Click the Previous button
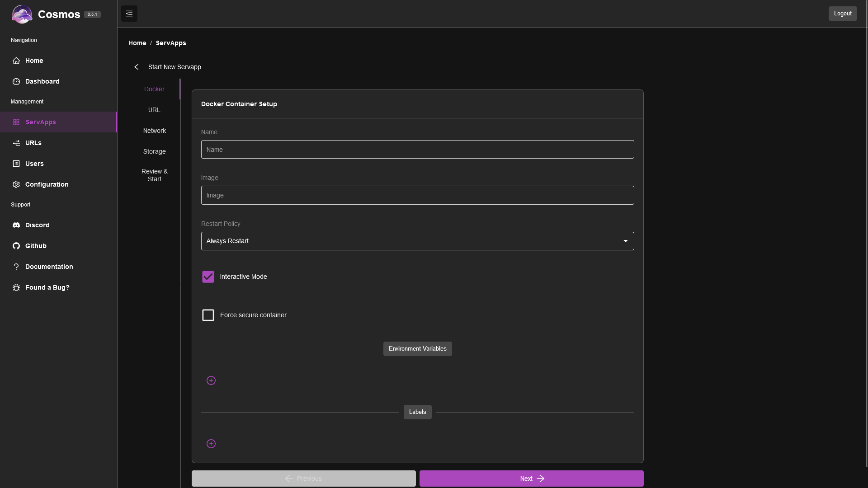Viewport: 868px width, 488px height. (x=303, y=479)
